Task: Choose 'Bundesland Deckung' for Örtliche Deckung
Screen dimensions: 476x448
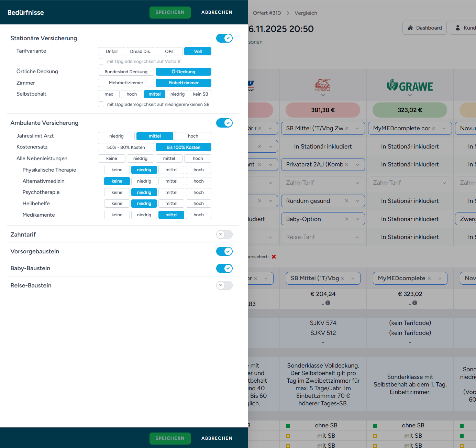Action: pos(126,72)
